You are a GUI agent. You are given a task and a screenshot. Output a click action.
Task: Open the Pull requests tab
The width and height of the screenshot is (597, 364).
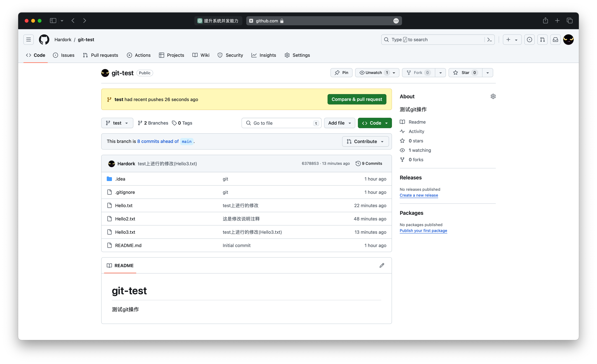[x=101, y=55]
